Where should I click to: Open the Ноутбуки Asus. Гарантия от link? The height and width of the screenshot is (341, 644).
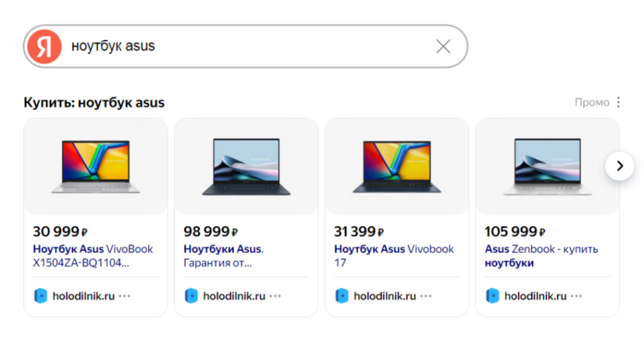point(223,256)
